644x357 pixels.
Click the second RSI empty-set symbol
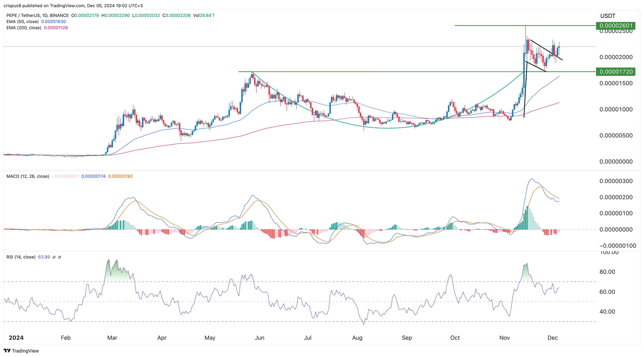[x=59, y=257]
